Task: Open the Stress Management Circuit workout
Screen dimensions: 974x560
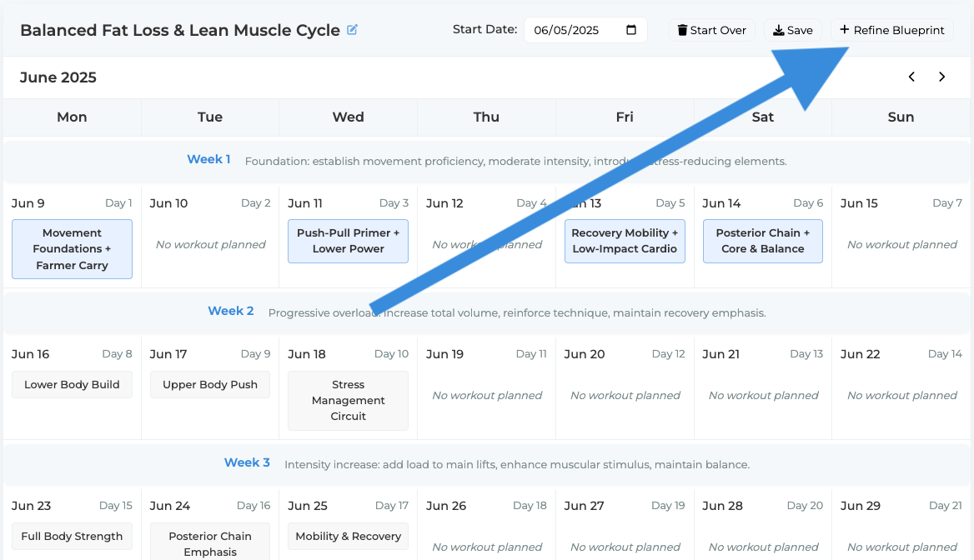Action: 348,401
